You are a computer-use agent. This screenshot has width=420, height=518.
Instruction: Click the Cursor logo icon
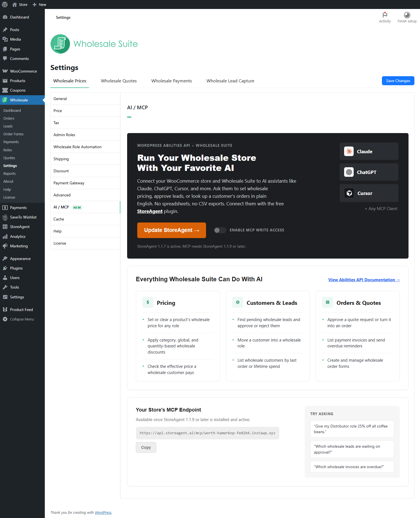(349, 193)
